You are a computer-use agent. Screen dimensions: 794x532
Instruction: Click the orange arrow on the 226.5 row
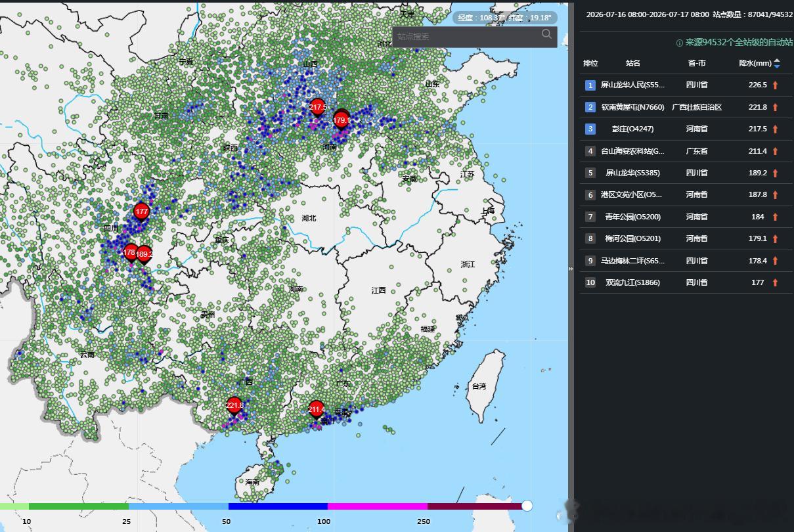[x=775, y=85]
